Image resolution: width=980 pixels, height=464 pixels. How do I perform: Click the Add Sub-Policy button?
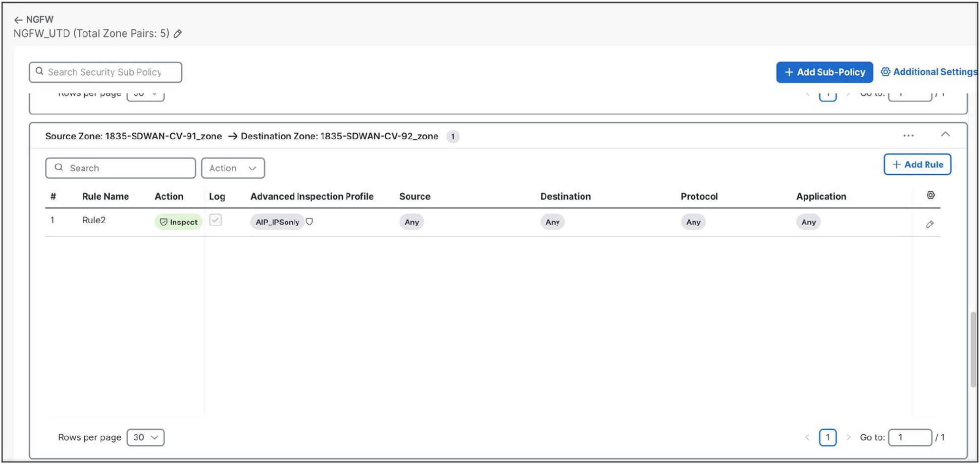click(x=824, y=72)
